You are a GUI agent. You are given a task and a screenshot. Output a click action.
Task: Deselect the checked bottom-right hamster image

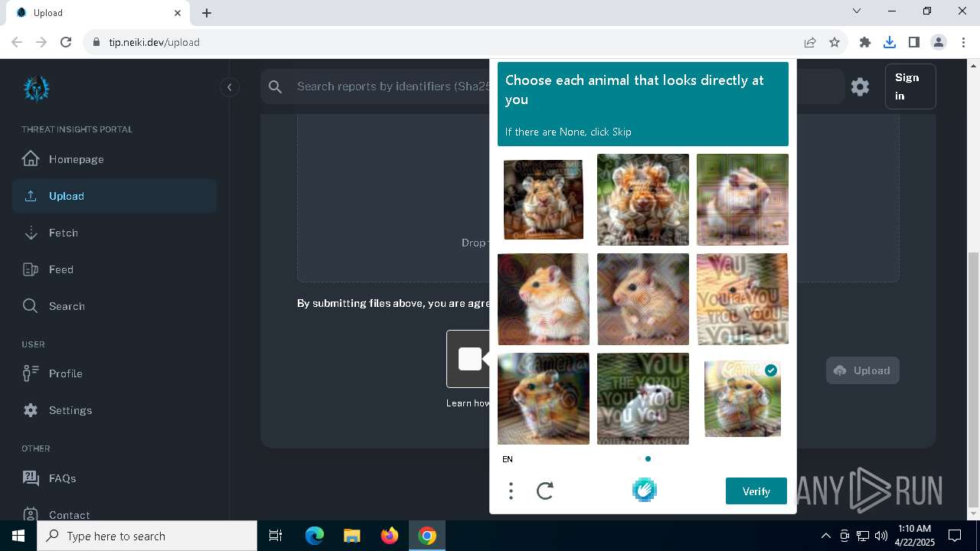pos(743,399)
